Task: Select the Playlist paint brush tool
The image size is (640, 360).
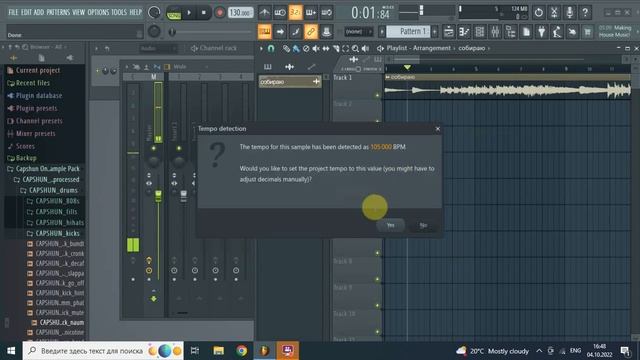Action: tap(296, 49)
